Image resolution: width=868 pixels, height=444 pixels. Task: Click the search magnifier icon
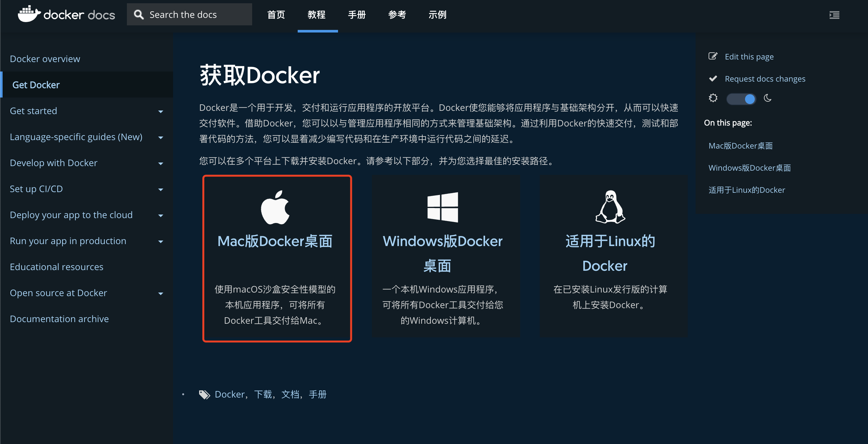(x=139, y=15)
